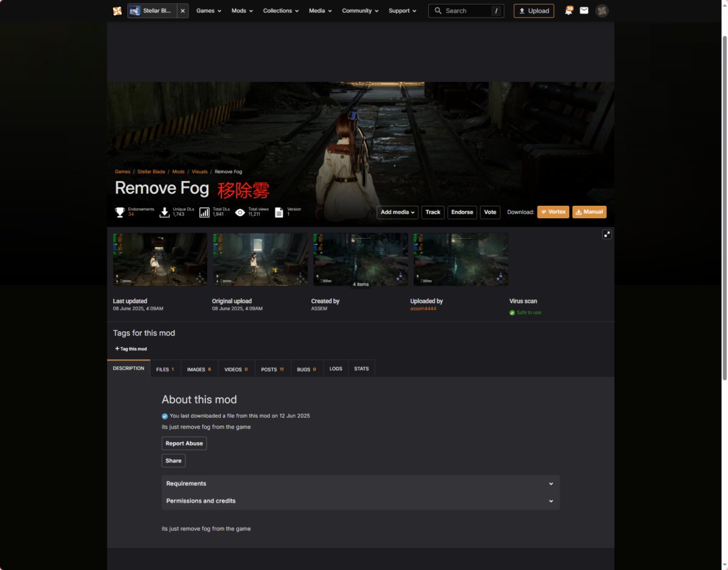Viewport: 728px width, 570px height.
Task: Open the notifications bell
Action: (568, 11)
